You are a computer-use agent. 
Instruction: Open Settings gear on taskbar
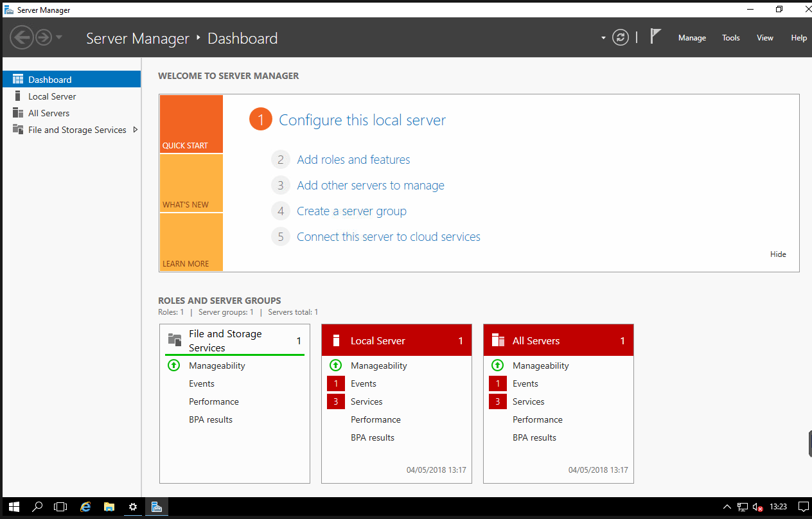point(133,507)
